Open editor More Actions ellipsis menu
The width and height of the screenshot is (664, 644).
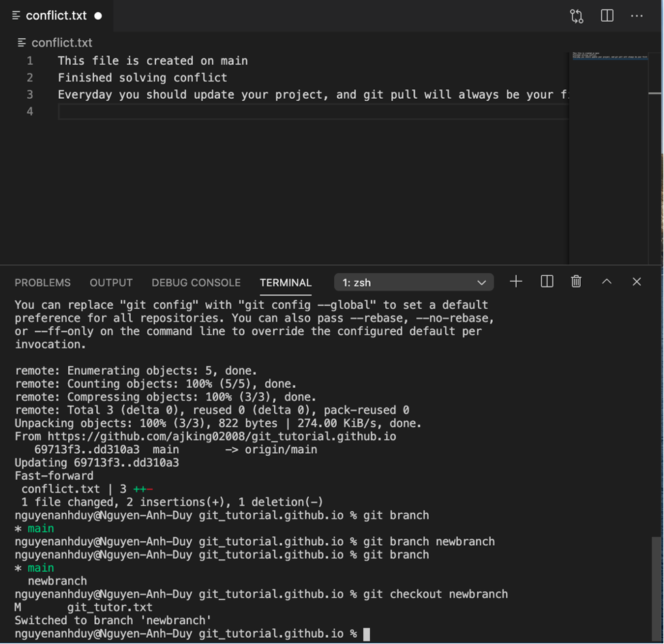pyautogui.click(x=637, y=16)
